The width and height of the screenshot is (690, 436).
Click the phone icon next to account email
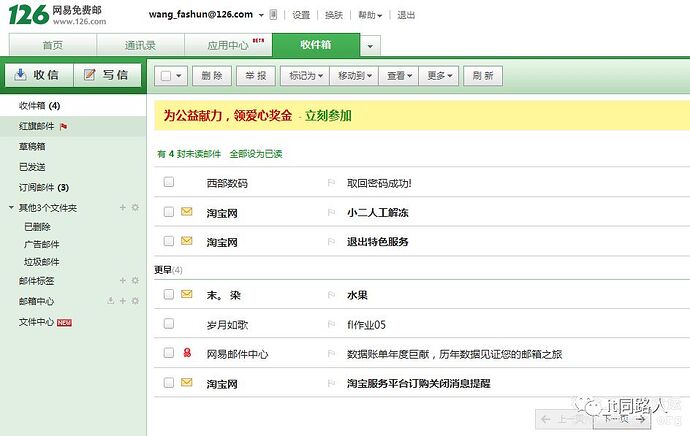274,16
